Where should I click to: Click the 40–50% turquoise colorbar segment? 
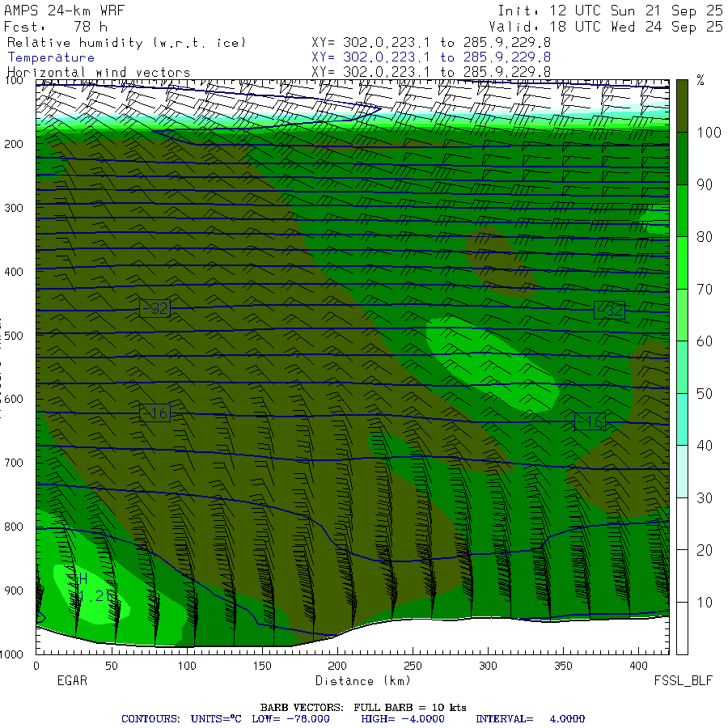(x=682, y=419)
